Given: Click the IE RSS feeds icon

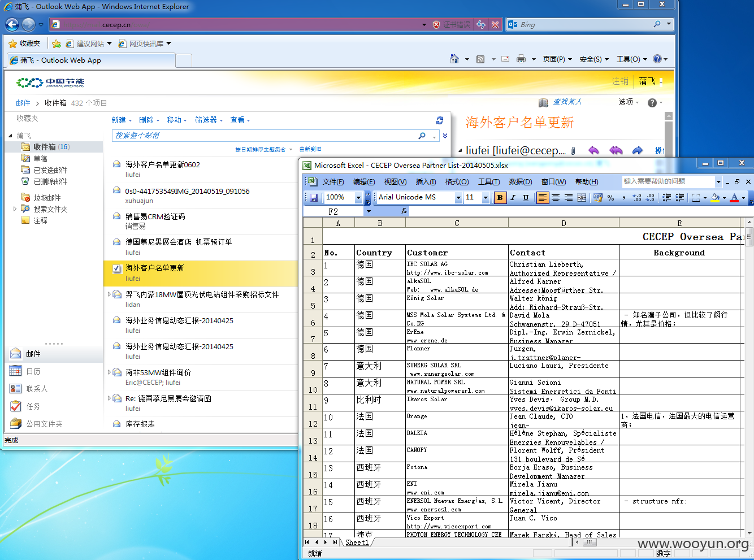Looking at the screenshot, I should coord(480,59).
